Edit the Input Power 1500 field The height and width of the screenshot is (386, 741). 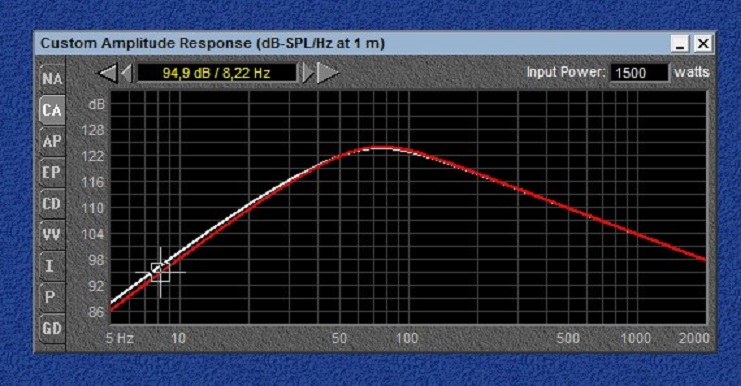point(640,73)
